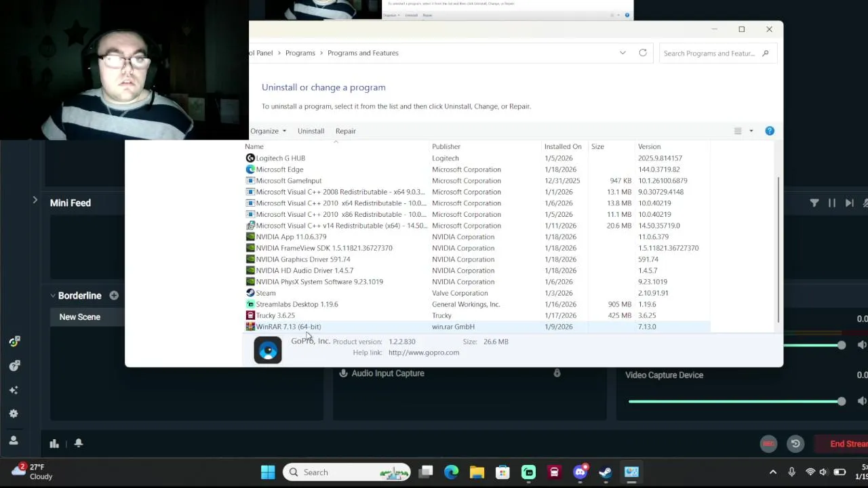868x488 pixels.
Task: Open the Streamlabs account profile icon
Action: pyautogui.click(x=14, y=441)
